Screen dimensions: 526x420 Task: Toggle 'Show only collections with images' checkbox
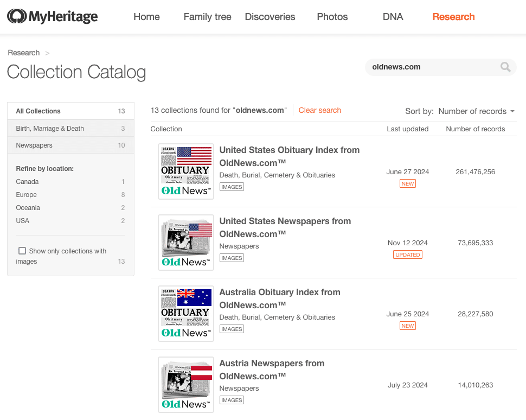(x=22, y=251)
